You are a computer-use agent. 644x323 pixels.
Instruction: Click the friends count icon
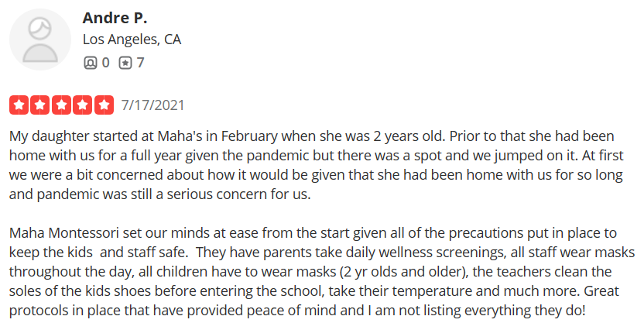tap(90, 63)
